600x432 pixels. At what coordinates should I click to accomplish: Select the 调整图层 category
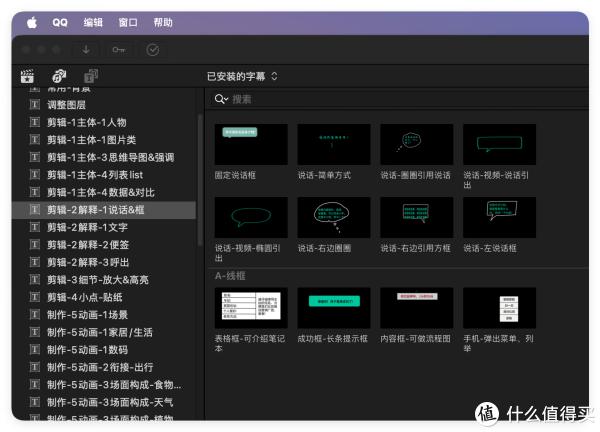point(104,105)
